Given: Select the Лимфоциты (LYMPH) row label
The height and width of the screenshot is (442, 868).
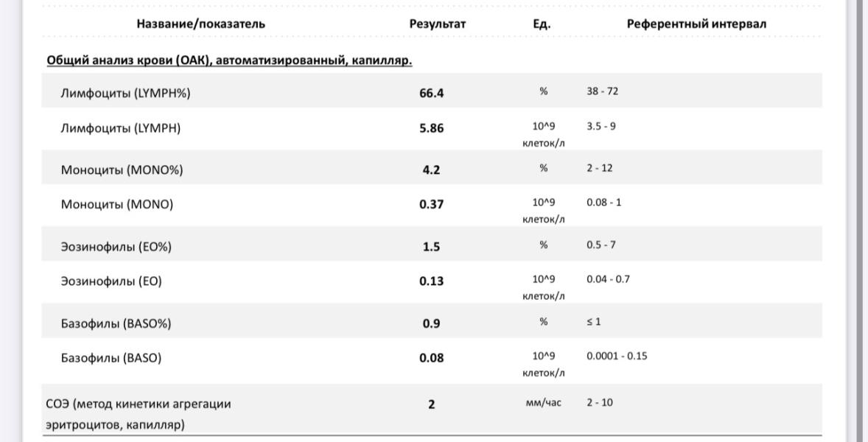Looking at the screenshot, I should click(120, 128).
